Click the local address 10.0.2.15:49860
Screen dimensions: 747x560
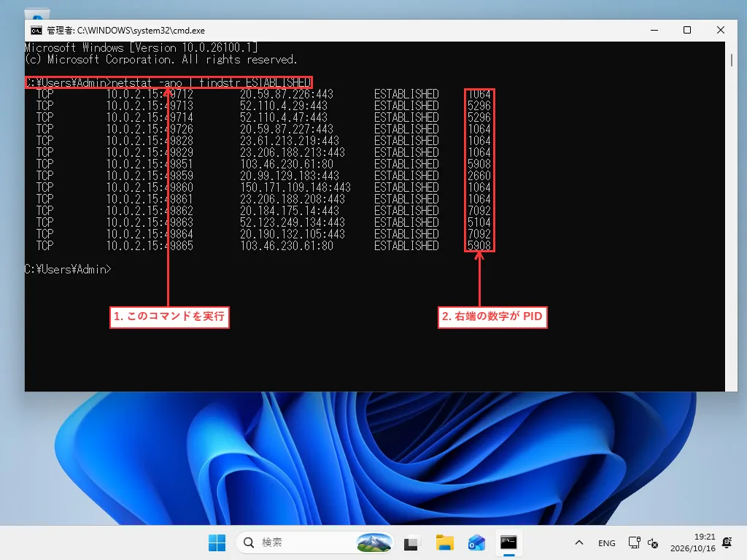[x=150, y=187]
